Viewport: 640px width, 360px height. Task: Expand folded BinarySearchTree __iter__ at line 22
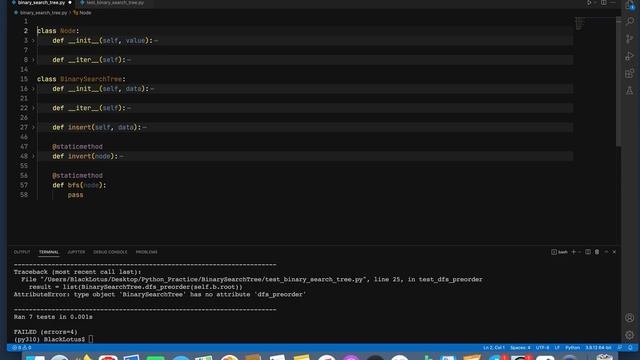33,108
